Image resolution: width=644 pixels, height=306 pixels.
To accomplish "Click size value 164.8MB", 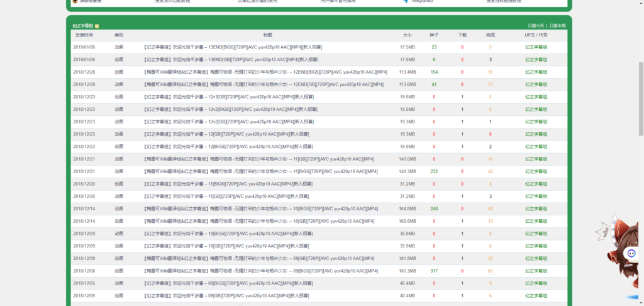I will (408, 208).
